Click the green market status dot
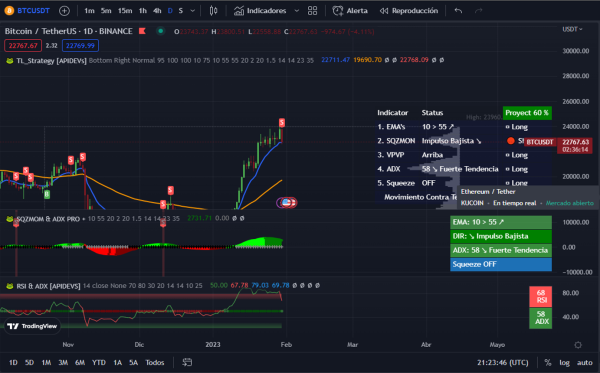 click(161, 31)
